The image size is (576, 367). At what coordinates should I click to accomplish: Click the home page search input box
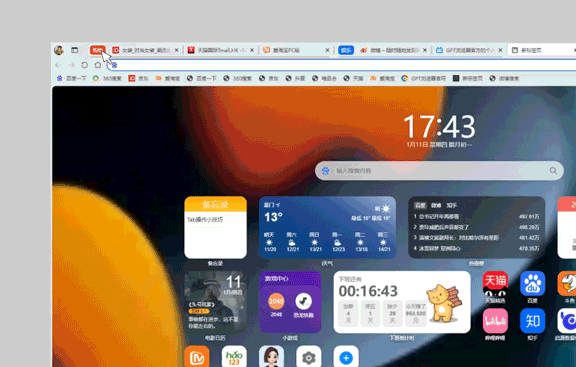pyautogui.click(x=439, y=171)
